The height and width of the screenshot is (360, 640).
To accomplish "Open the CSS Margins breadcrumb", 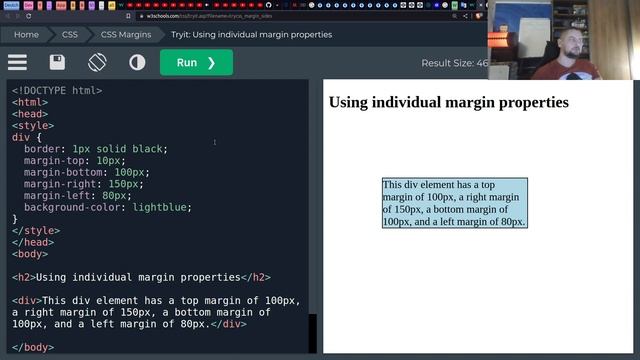I will (x=126, y=35).
